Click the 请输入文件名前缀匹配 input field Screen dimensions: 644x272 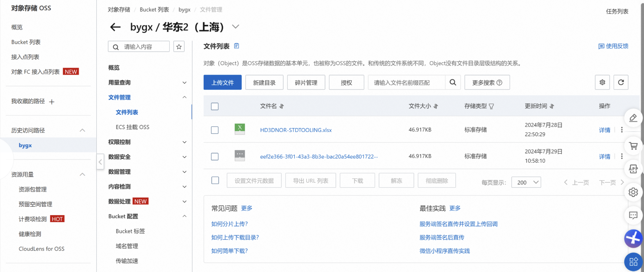(406, 82)
